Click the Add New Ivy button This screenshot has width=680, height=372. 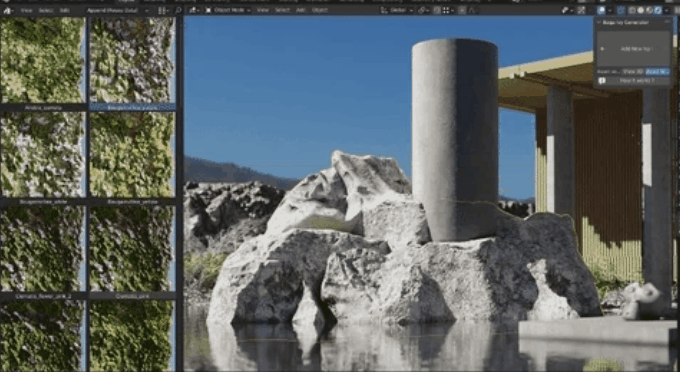[x=635, y=49]
